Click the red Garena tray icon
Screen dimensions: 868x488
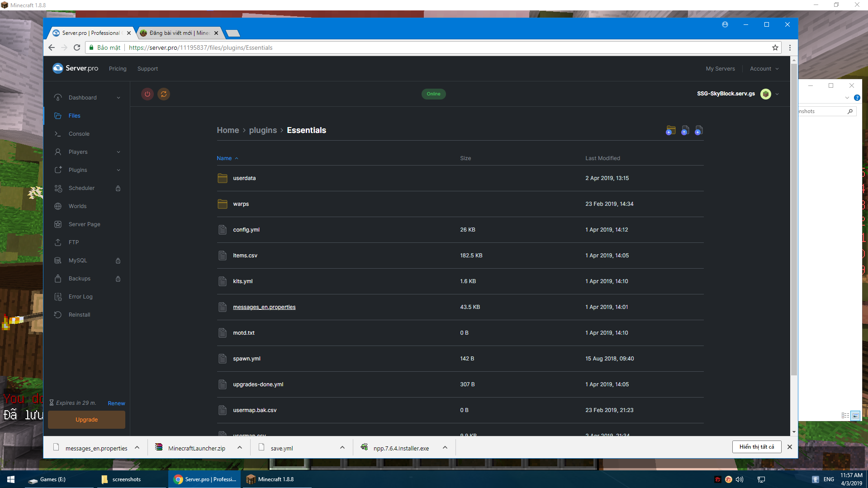(x=718, y=479)
